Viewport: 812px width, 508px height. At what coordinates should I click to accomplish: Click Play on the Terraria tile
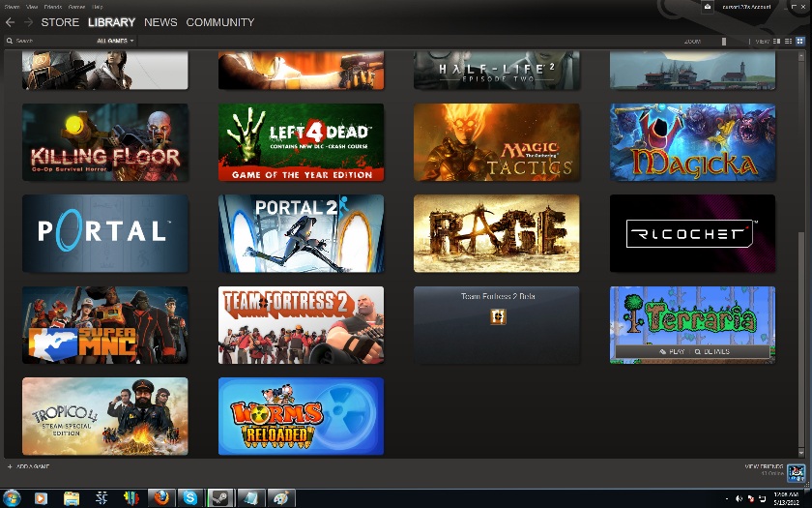[x=672, y=351]
